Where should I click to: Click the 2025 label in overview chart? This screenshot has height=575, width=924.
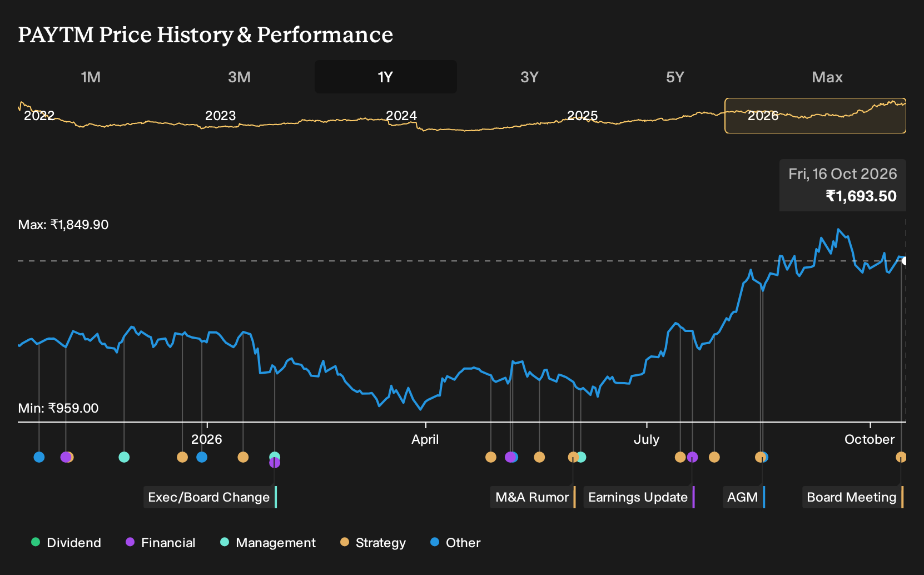point(582,116)
